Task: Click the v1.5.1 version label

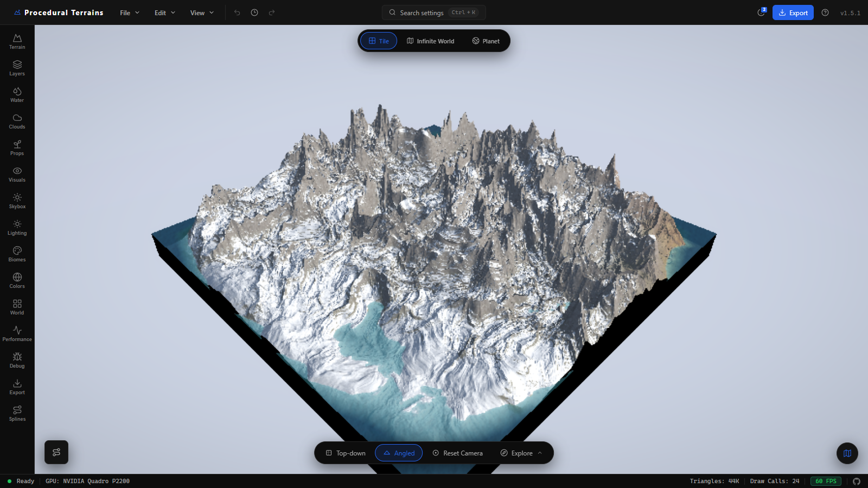Action: pos(850,13)
